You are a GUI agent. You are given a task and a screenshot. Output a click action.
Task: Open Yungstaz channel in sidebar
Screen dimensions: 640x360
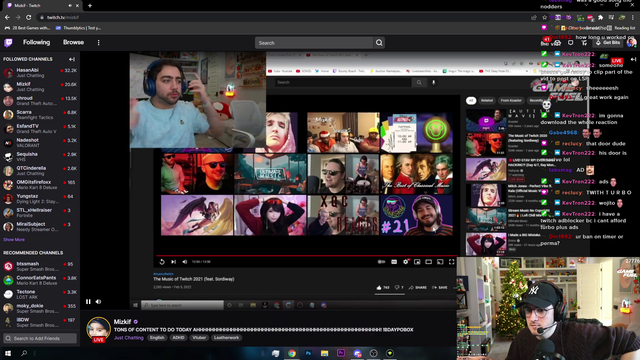40,198
